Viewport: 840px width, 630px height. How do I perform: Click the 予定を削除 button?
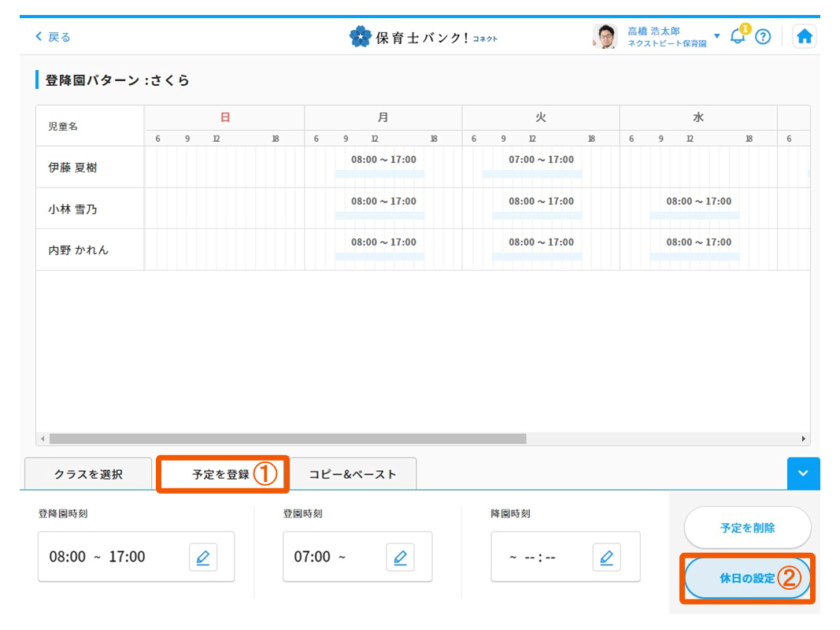[x=746, y=528]
